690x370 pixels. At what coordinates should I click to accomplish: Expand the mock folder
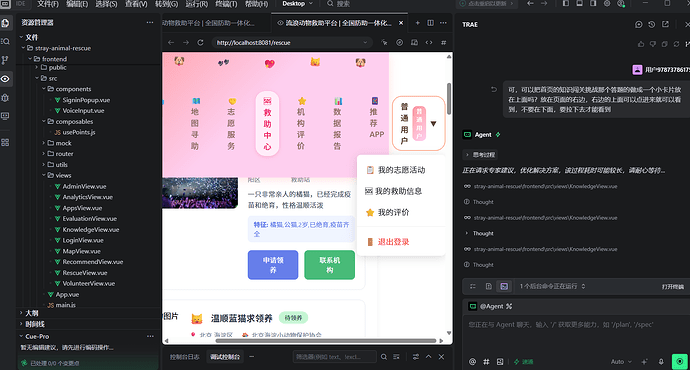44,143
